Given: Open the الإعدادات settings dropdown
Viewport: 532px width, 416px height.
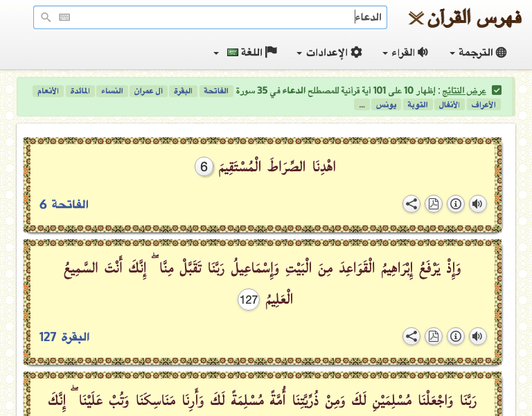Looking at the screenshot, I should [x=330, y=53].
